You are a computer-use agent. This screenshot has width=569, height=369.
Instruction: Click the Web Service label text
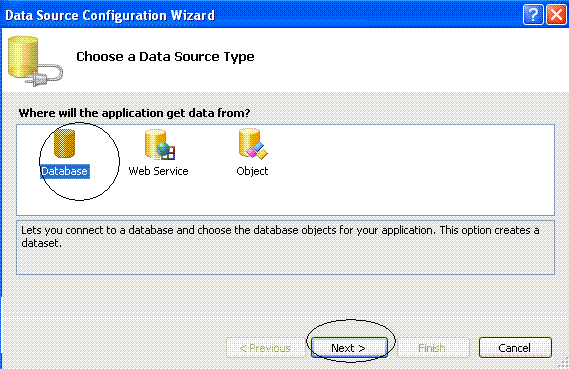159,171
